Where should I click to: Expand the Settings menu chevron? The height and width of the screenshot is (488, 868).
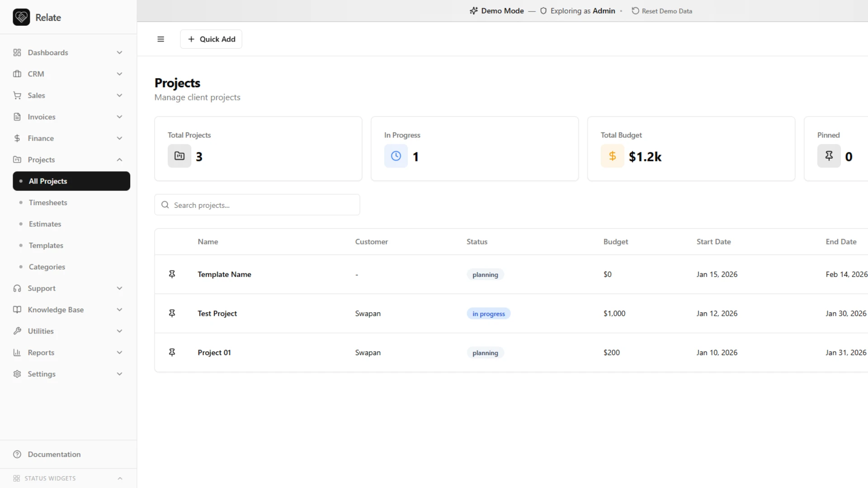119,374
